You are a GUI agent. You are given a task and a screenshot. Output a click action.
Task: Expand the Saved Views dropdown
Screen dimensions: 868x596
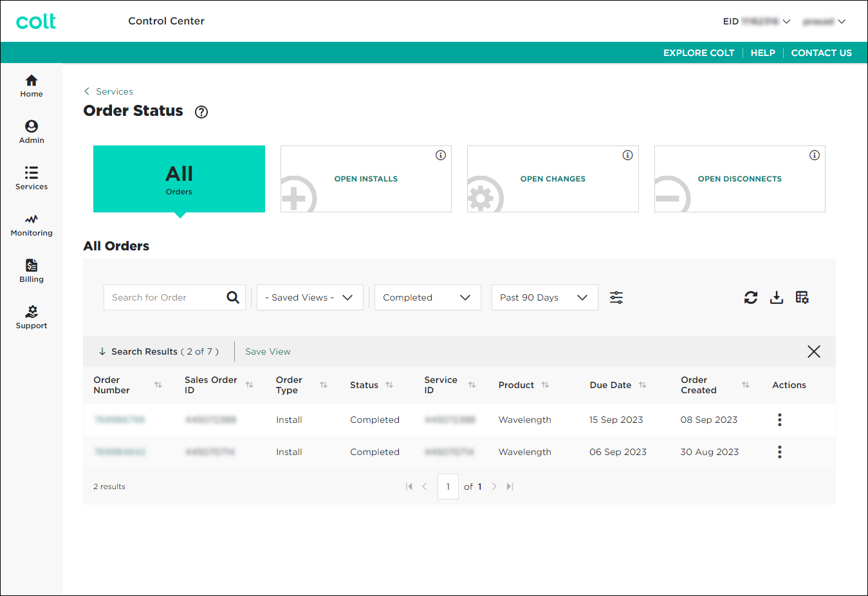pos(310,297)
